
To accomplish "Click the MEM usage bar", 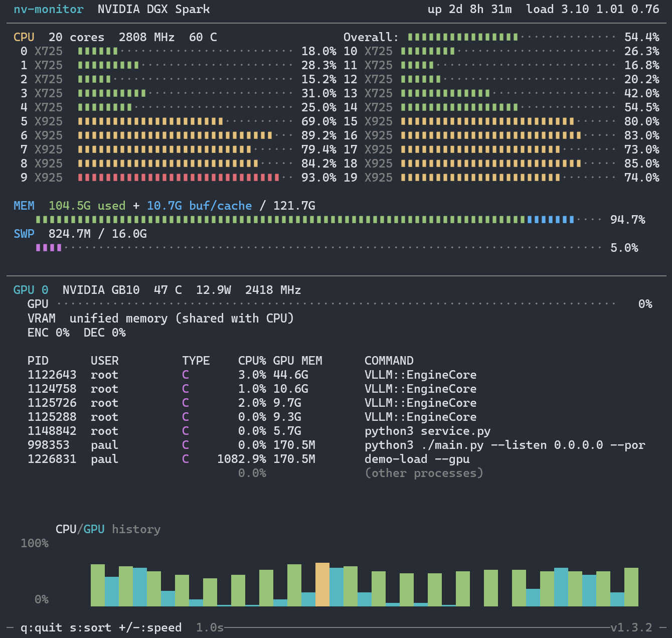I will pyautogui.click(x=305, y=220).
